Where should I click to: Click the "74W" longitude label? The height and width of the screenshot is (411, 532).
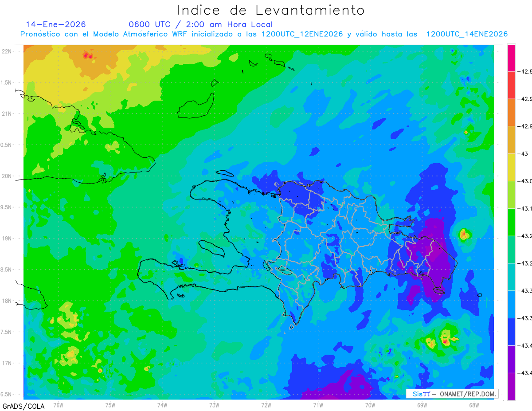(x=162, y=405)
